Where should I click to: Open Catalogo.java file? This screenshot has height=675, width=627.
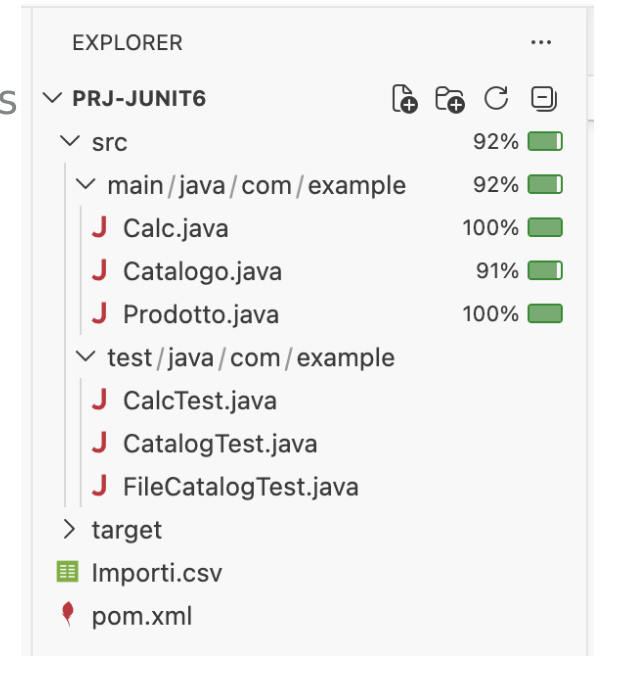click(x=201, y=271)
